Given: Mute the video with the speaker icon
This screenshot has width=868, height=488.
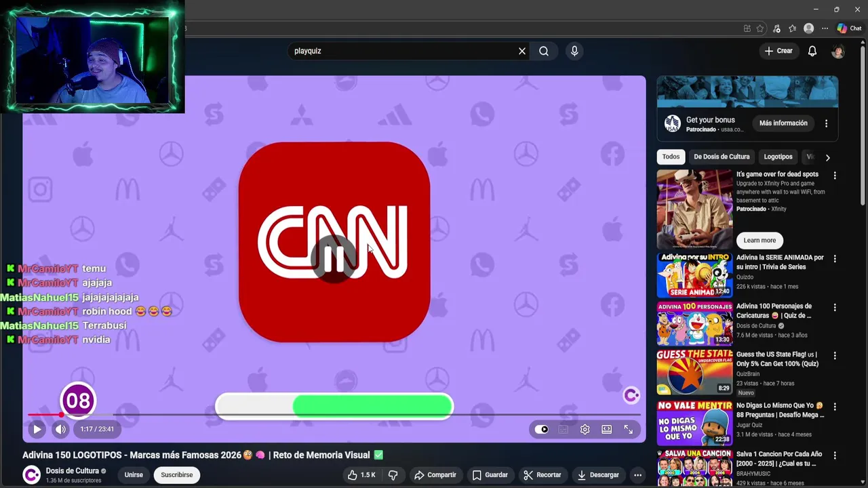Looking at the screenshot, I should 61,429.
